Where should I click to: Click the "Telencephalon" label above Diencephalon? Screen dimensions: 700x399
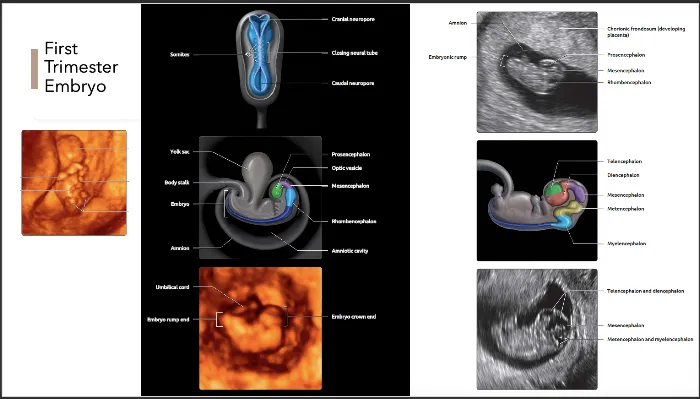point(625,161)
